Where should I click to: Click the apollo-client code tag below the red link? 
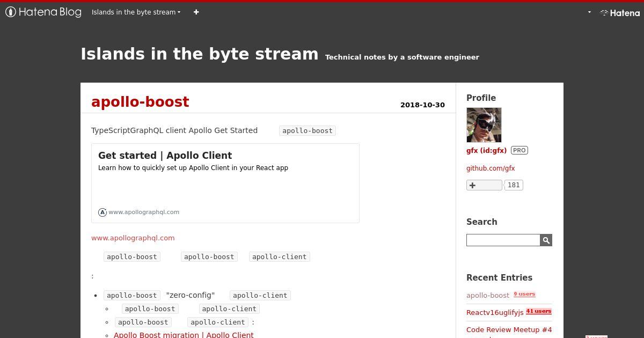[280, 256]
